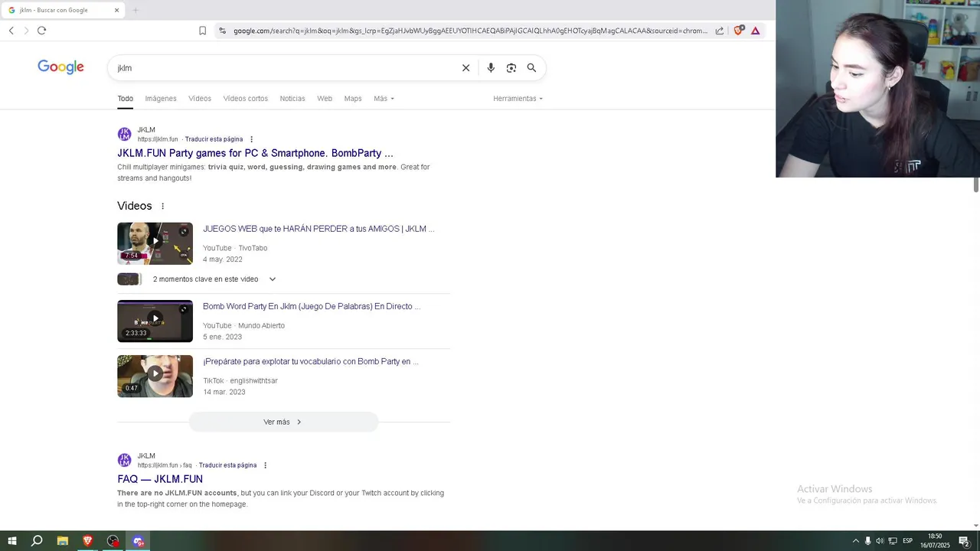Open the Windows Start menu
This screenshot has height=551, width=980.
point(12,541)
